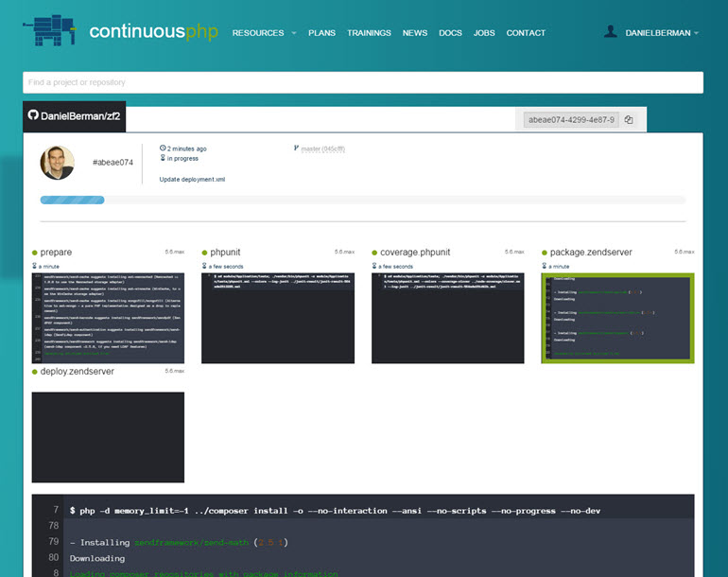Select the DanielBerman/zf2 project tab
Screen dimensions: 728x577
(75, 116)
